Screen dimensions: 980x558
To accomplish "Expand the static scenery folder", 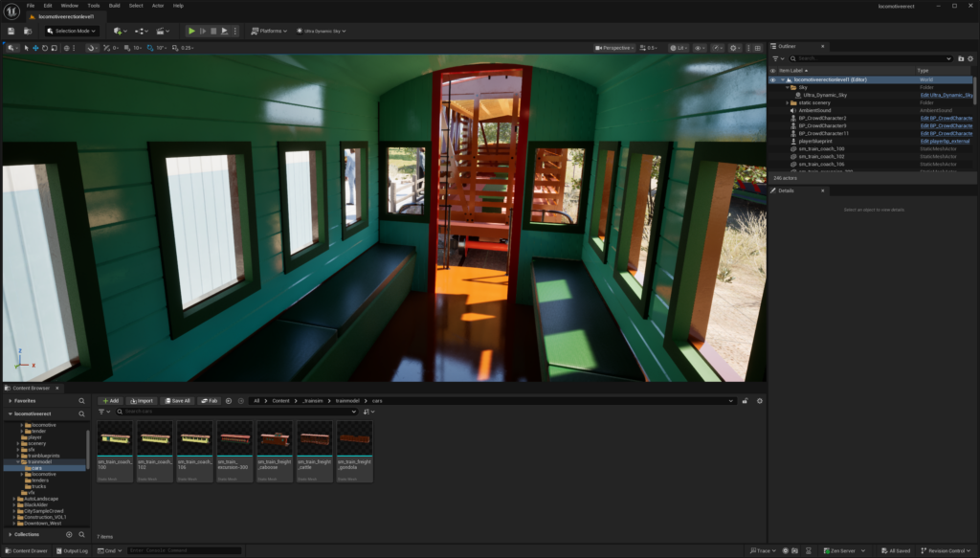I will pyautogui.click(x=788, y=102).
